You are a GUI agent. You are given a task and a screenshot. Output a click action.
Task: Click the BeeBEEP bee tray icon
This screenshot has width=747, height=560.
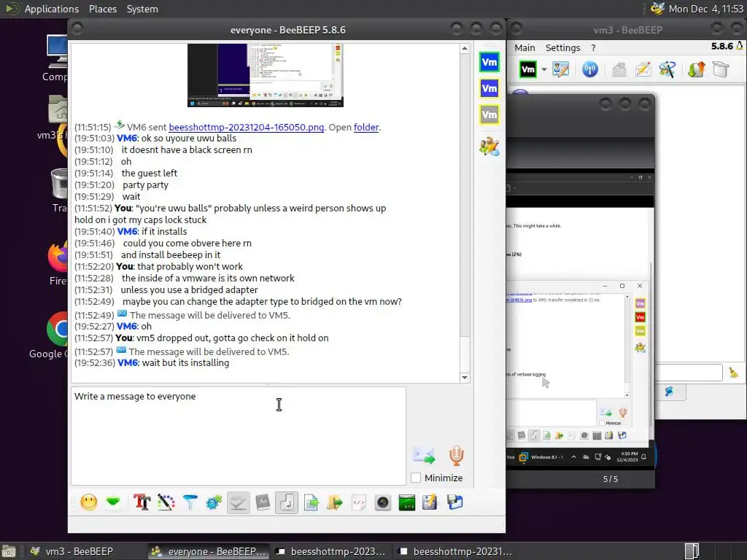(657, 9)
